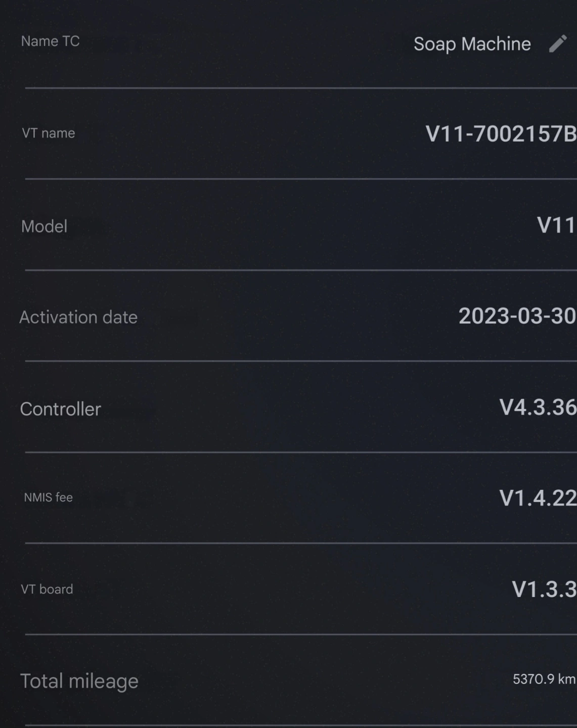Tap the Activation date label
Image resolution: width=577 pixels, height=728 pixels.
(78, 317)
